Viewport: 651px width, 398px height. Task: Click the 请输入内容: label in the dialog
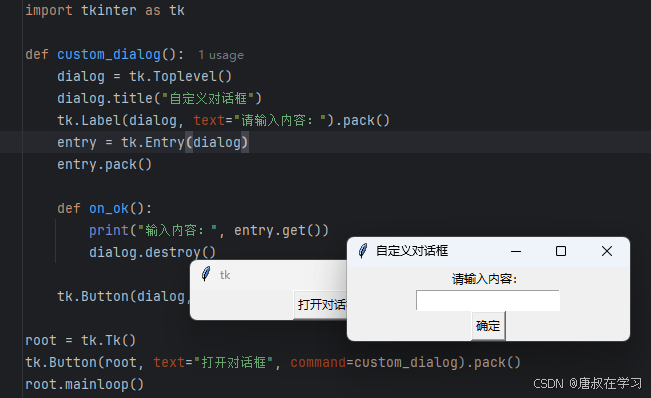(485, 279)
